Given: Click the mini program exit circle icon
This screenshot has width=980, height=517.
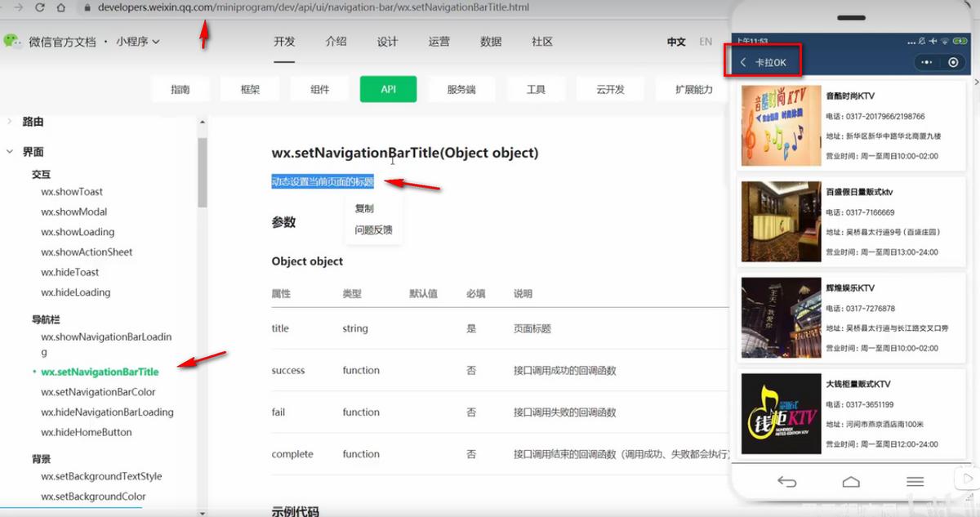Looking at the screenshot, I should pos(954,61).
